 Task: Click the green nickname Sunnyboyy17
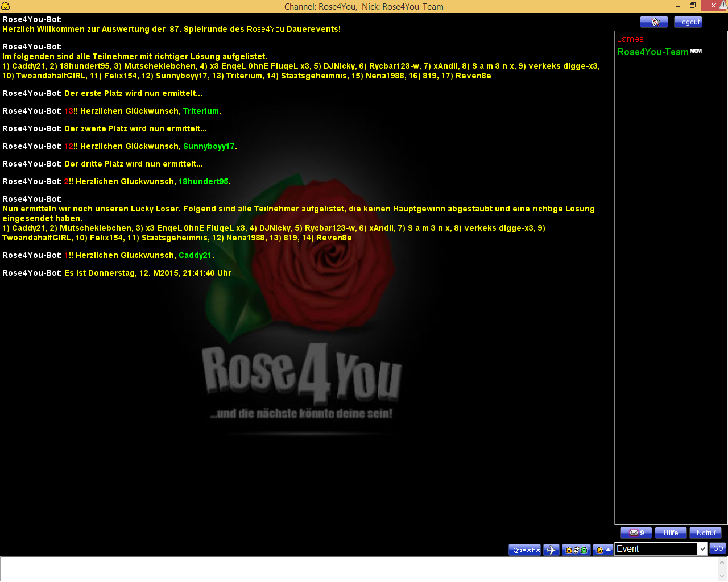209,146
